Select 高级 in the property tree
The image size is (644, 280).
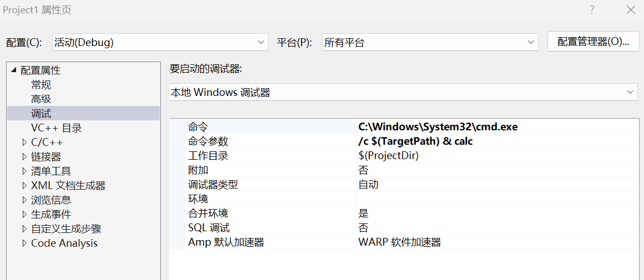point(41,99)
